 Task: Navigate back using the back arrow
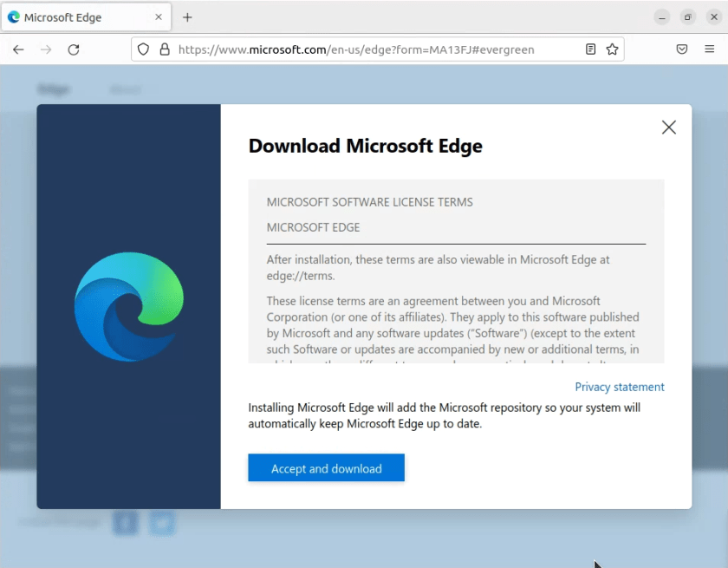(x=18, y=49)
